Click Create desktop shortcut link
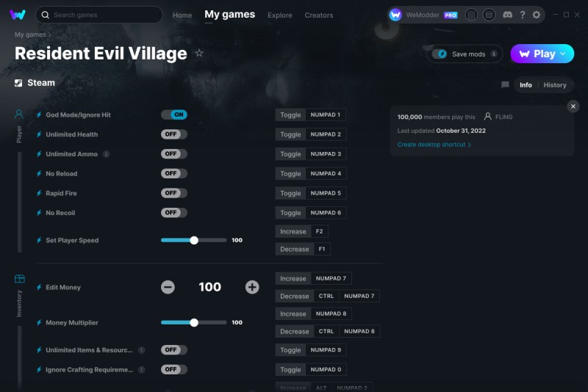The image size is (588, 392). tap(434, 145)
